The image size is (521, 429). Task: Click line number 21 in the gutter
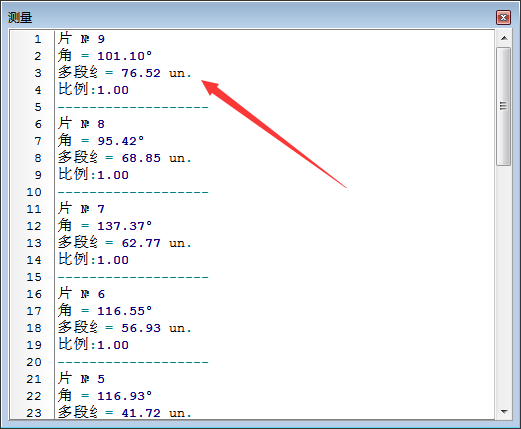[x=34, y=379]
